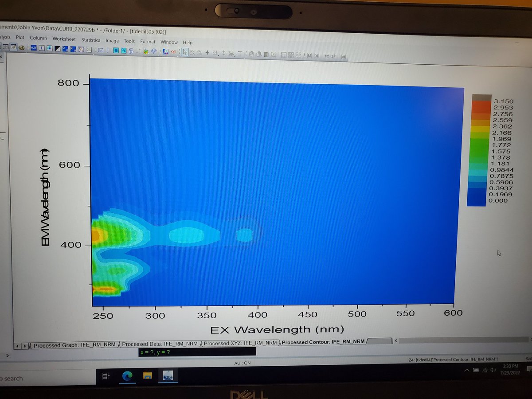Click the blue 'Q' toolbar icon
532x399 pixels.
[x=116, y=50]
